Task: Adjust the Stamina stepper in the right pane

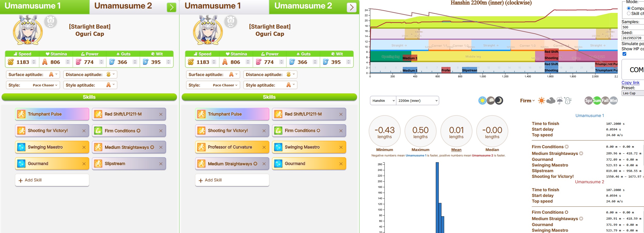Action: (248, 62)
